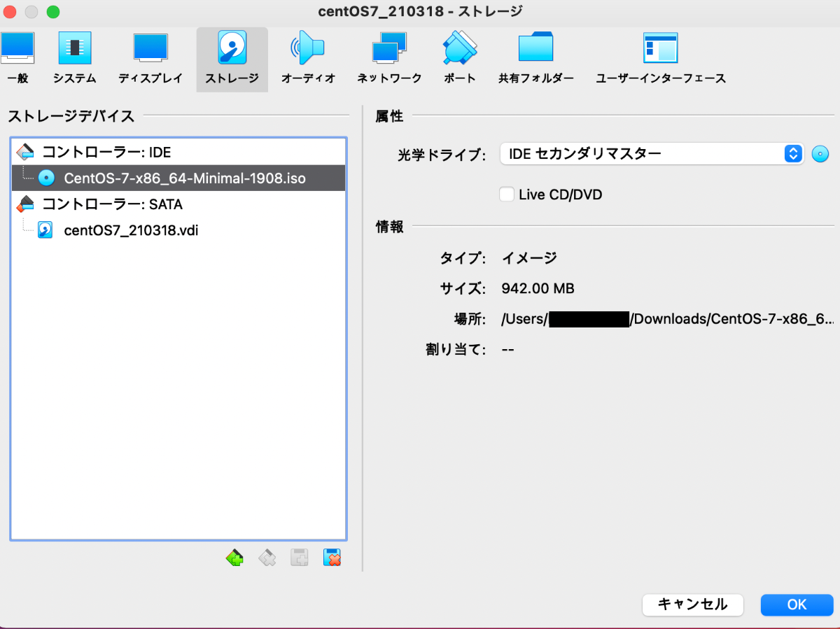Select the ストレージ settings tab
840x629 pixels.
coord(232,59)
